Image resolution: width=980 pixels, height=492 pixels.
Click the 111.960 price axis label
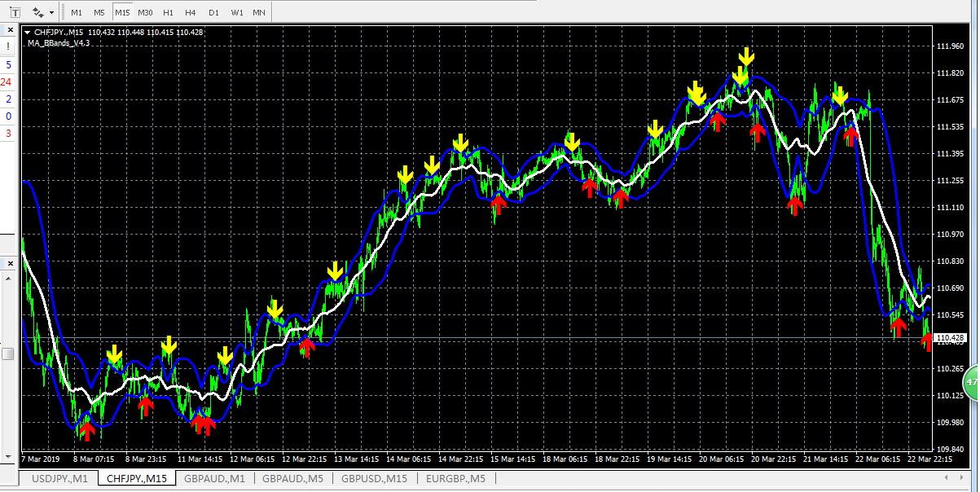click(951, 46)
